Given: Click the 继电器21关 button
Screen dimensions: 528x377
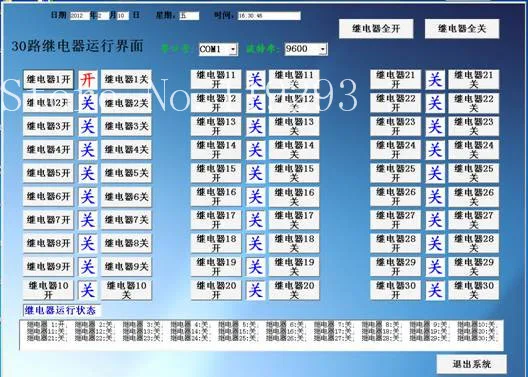Looking at the screenshot, I should [x=473, y=79].
